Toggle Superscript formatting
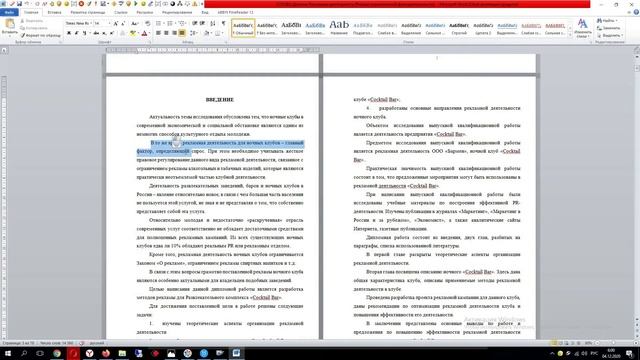The image size is (640, 360). coord(112,33)
